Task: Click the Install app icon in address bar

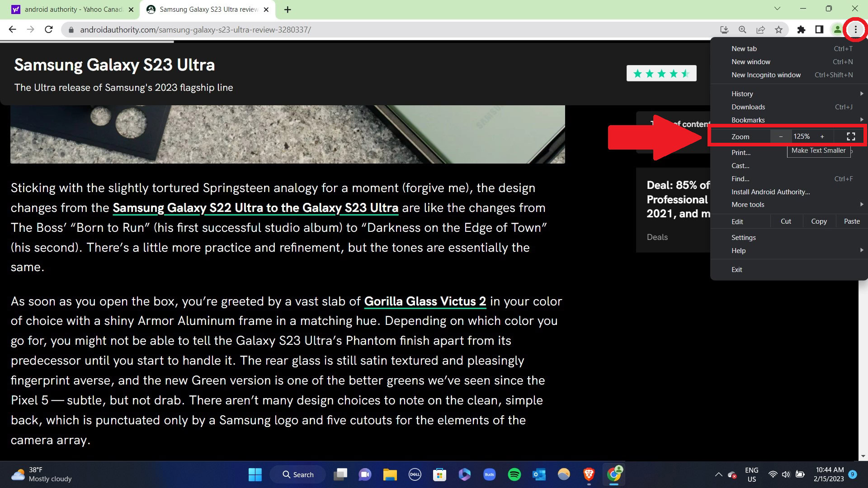Action: [724, 30]
